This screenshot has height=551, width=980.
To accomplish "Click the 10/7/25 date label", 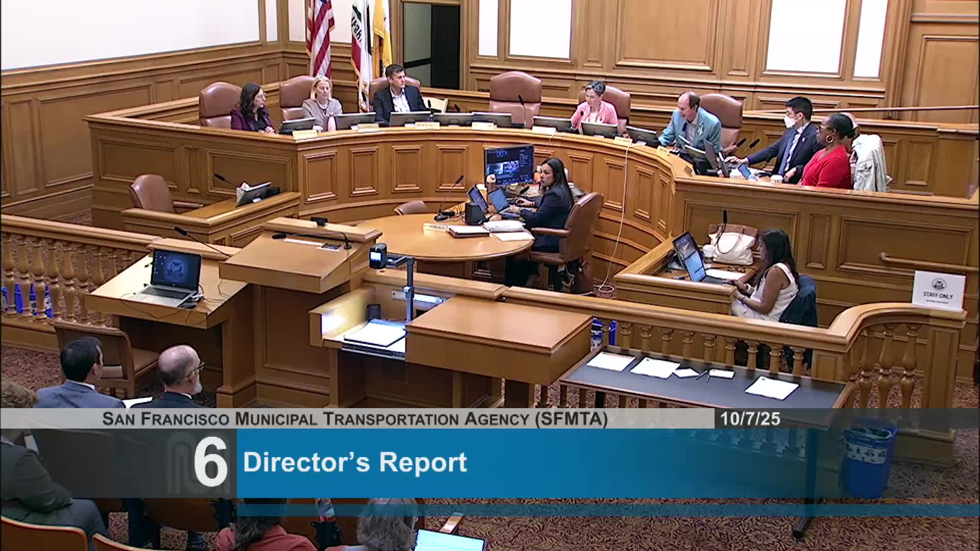I will (x=750, y=419).
